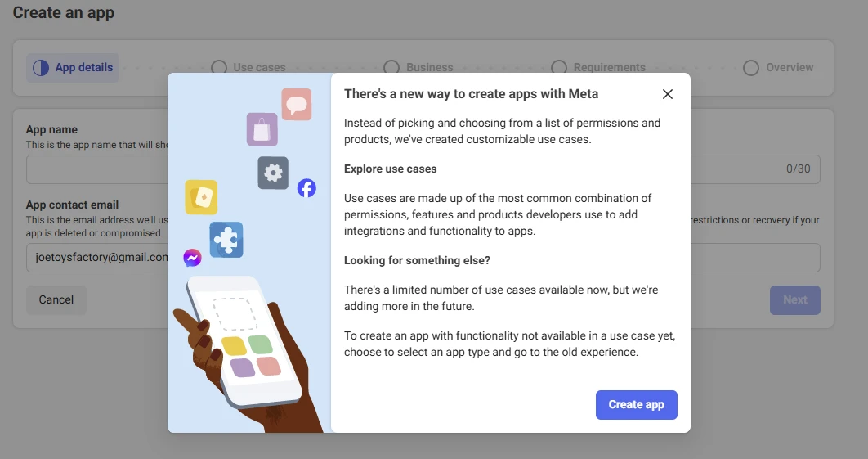Image resolution: width=868 pixels, height=459 pixels.
Task: Click the disabled Next button
Action: tap(795, 300)
